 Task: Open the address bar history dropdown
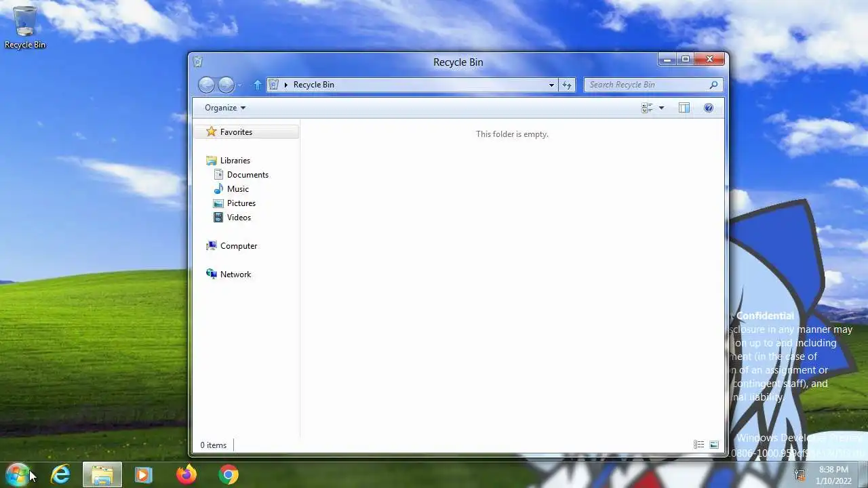(x=551, y=85)
